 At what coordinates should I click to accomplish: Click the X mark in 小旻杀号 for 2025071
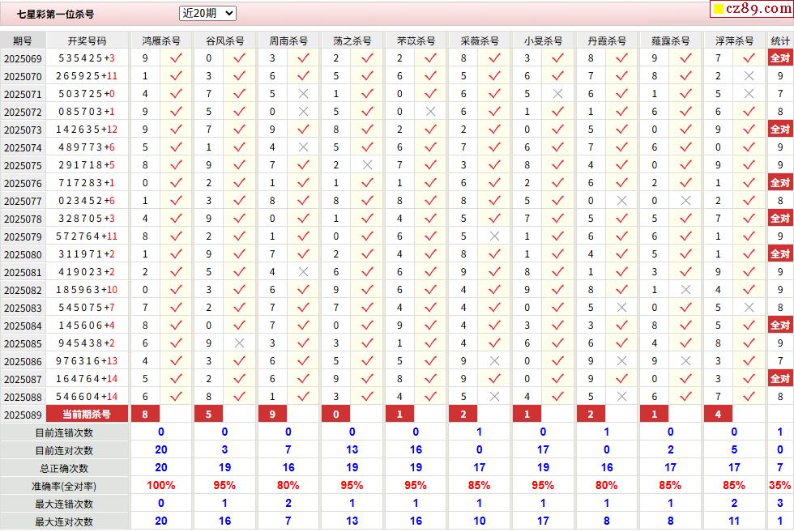pos(558,94)
